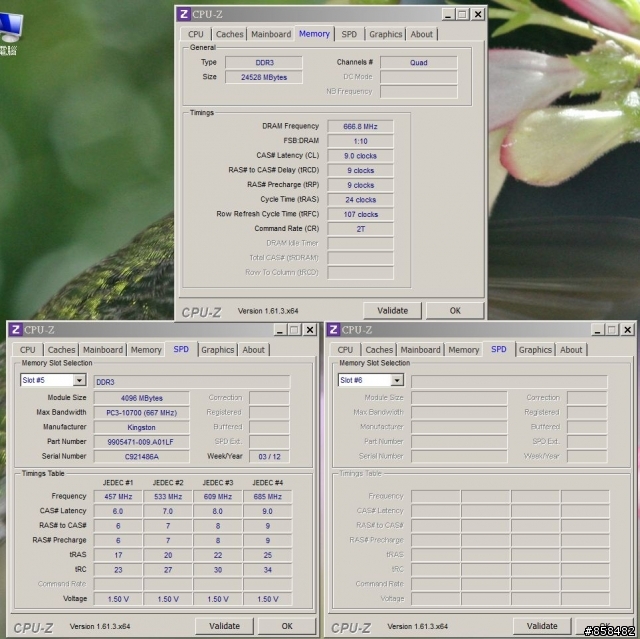Switch to Memory tab in Slot #5 window
Viewport: 640px width, 639px height.
point(146,350)
